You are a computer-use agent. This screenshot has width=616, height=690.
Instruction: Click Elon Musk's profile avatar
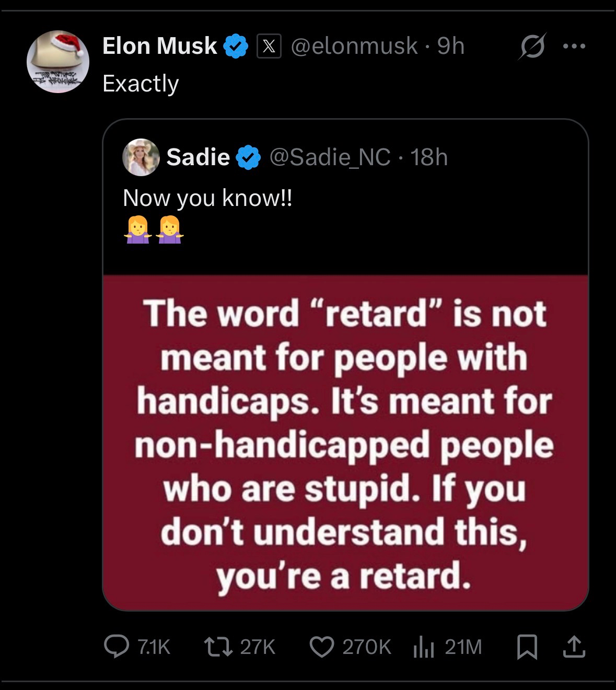coord(58,62)
